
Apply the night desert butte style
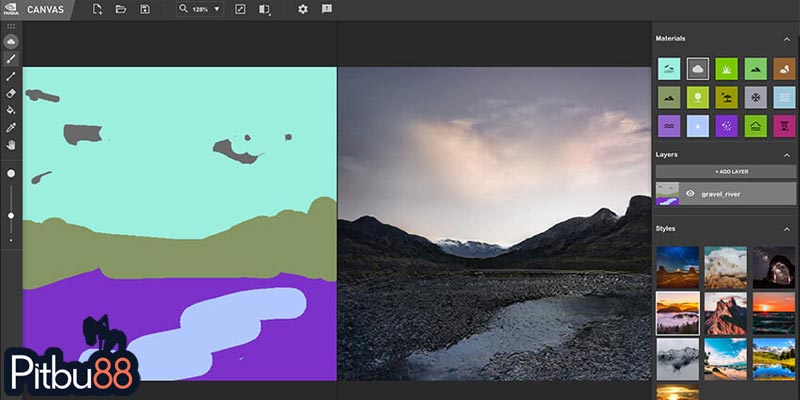677,267
